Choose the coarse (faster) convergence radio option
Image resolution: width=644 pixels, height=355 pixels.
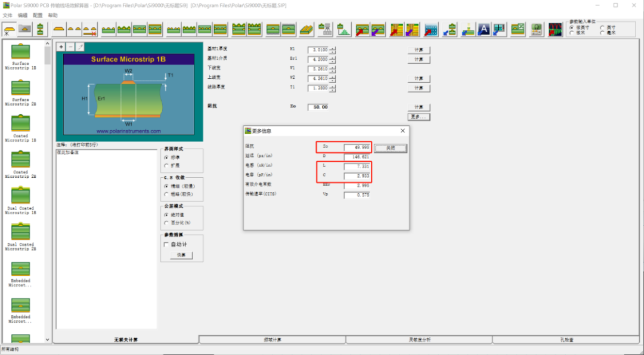[166, 195]
